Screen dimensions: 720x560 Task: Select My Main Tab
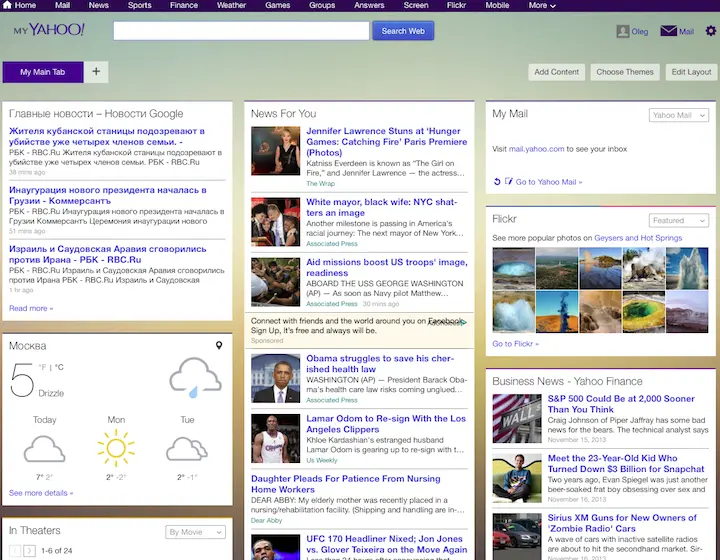tap(43, 72)
